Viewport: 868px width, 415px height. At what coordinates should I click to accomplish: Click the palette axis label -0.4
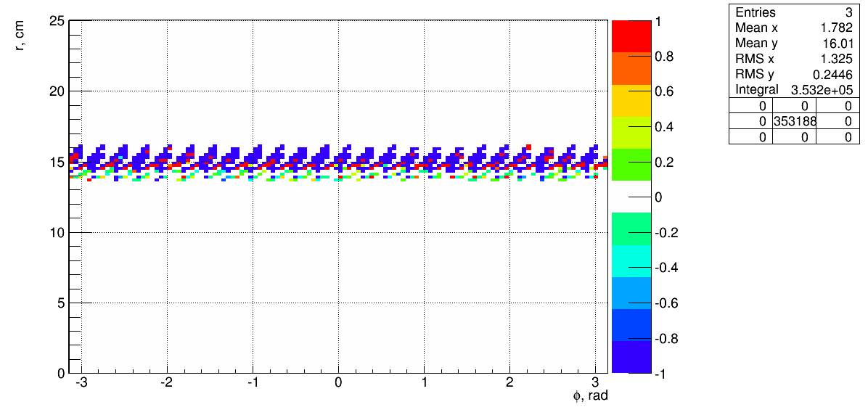tap(666, 268)
